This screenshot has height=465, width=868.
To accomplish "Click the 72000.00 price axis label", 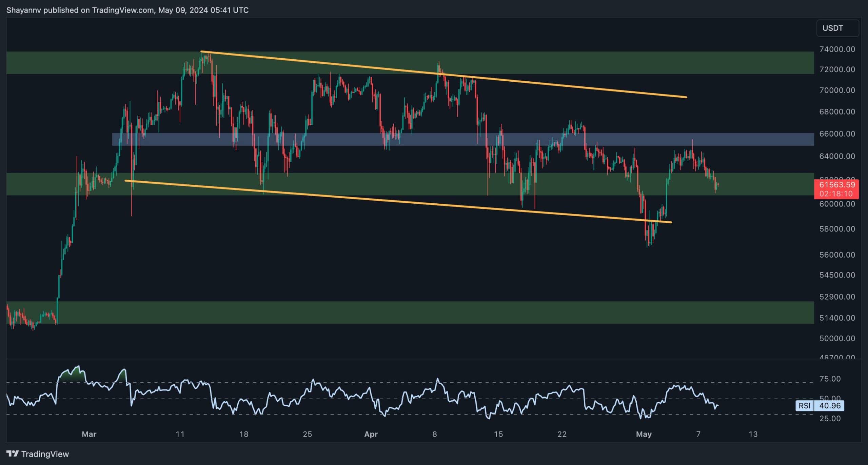I will point(837,69).
